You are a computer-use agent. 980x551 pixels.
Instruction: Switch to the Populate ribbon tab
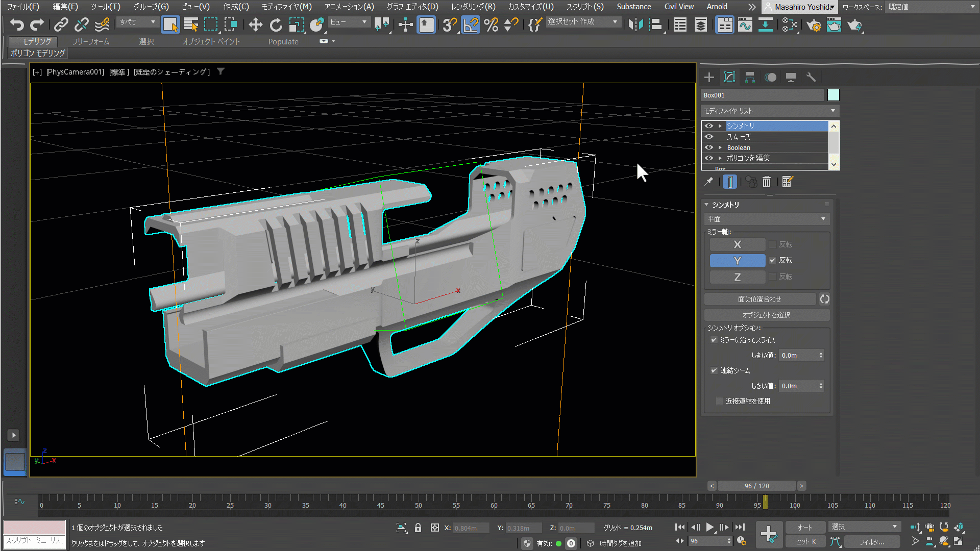pos(283,42)
